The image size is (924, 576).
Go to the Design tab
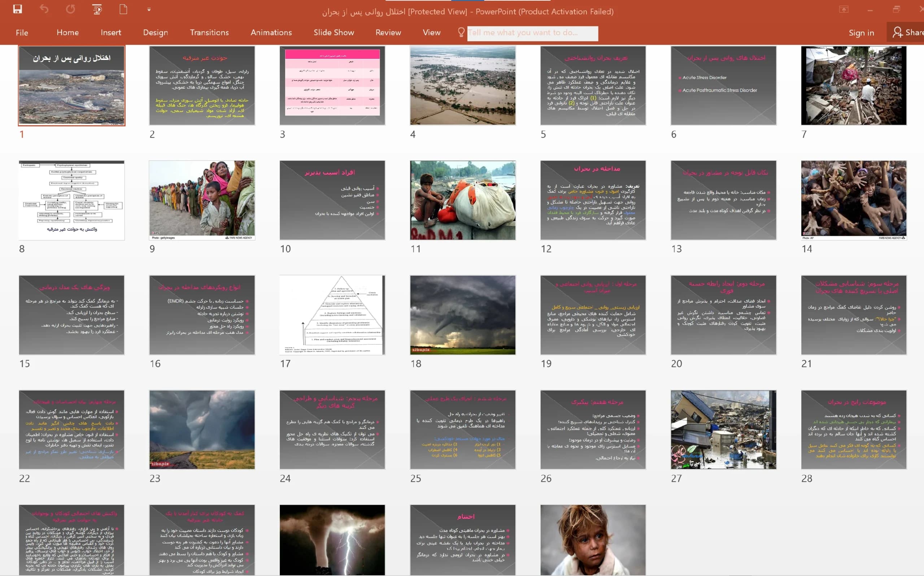point(155,33)
